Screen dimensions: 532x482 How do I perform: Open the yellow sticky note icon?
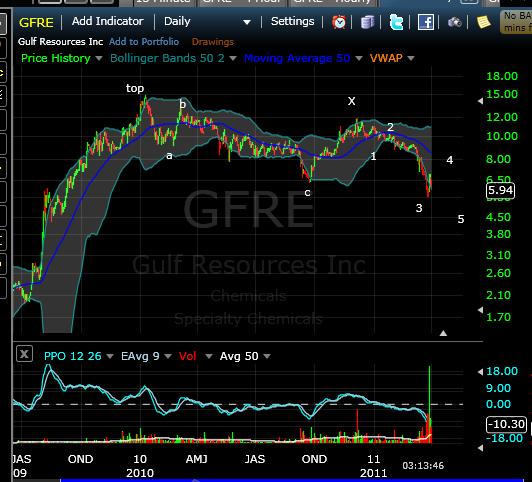point(484,22)
